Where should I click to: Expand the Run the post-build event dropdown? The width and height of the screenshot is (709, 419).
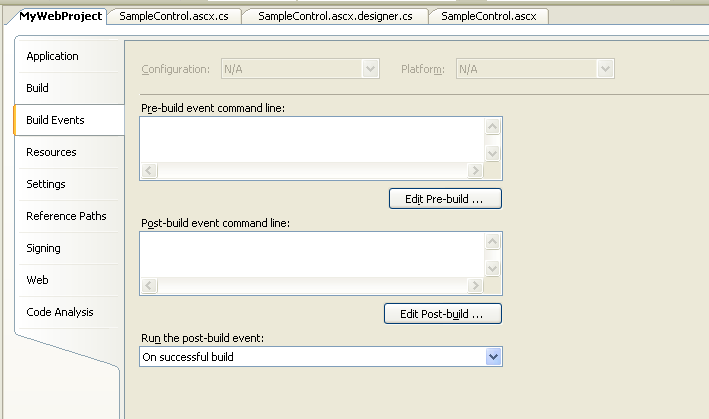coord(492,357)
